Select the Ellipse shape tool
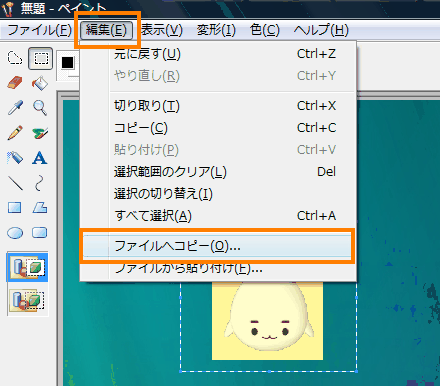The width and height of the screenshot is (440, 386). [15, 233]
